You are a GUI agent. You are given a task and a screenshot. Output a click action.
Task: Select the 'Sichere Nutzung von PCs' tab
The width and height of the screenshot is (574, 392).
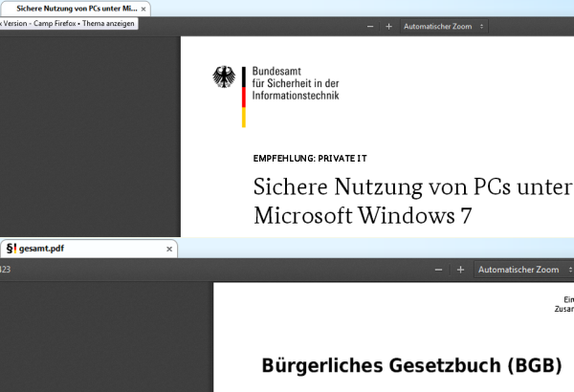pos(75,9)
